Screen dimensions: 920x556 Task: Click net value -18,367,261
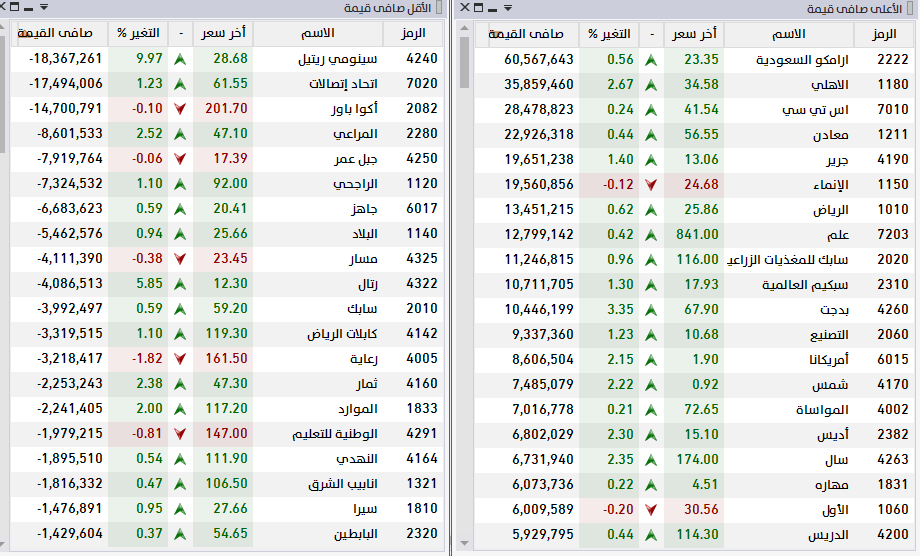pos(66,59)
